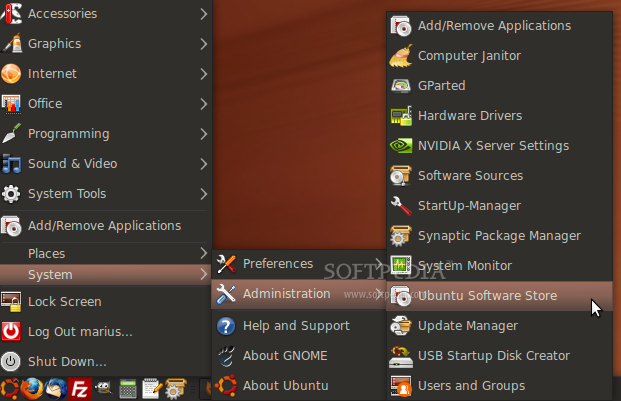
Task: Click the Users and Groups icon
Action: pyautogui.click(x=401, y=386)
